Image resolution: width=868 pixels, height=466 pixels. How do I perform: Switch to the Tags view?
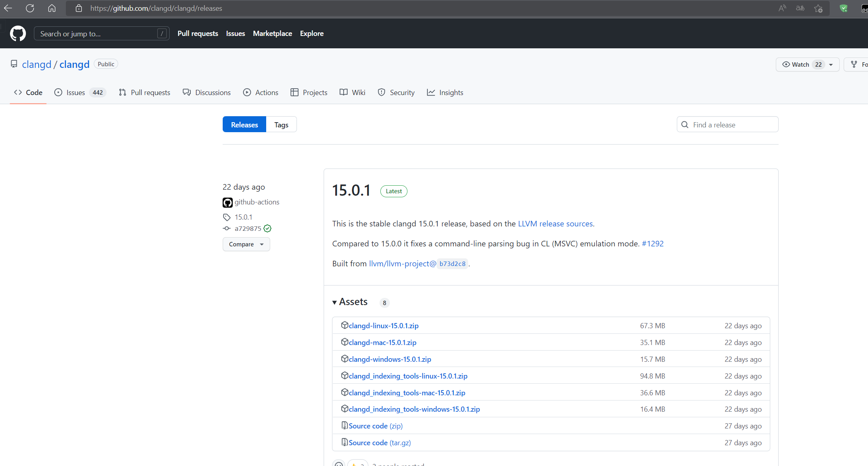pos(281,124)
